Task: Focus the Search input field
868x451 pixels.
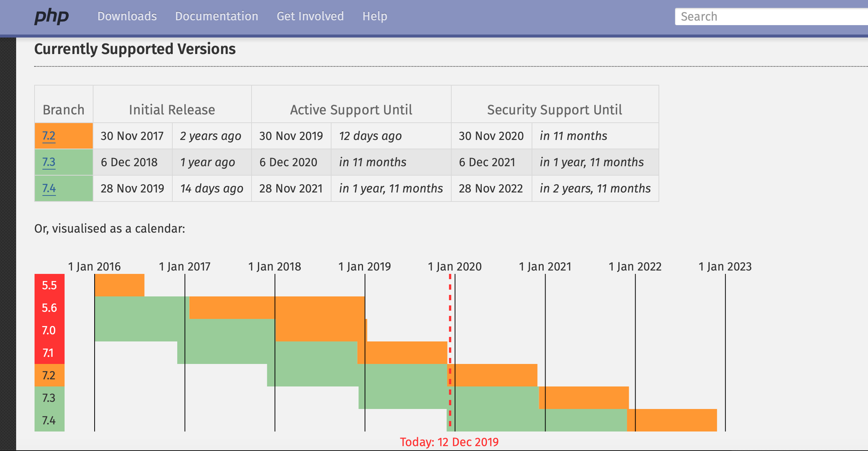Action: click(770, 17)
